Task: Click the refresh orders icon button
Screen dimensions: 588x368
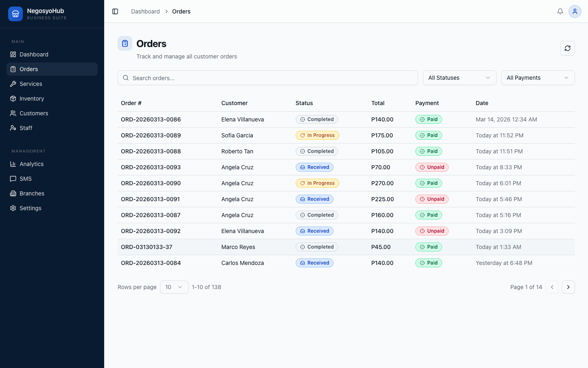Action: (x=568, y=48)
